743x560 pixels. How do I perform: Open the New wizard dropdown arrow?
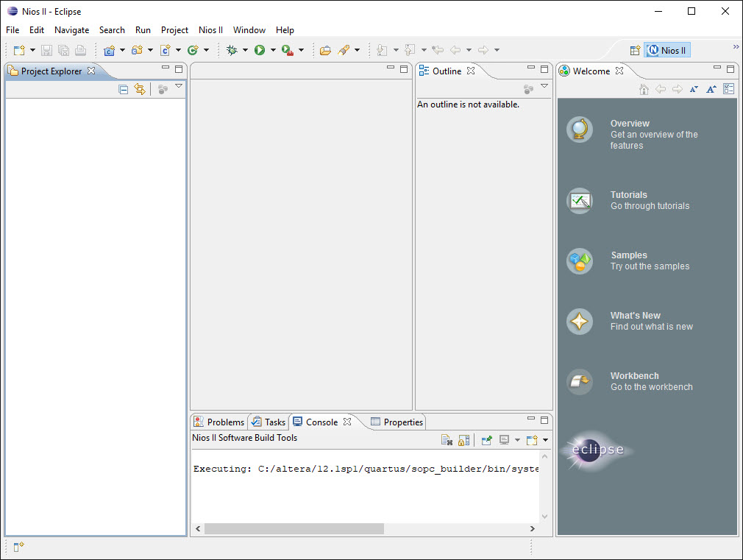coord(32,50)
